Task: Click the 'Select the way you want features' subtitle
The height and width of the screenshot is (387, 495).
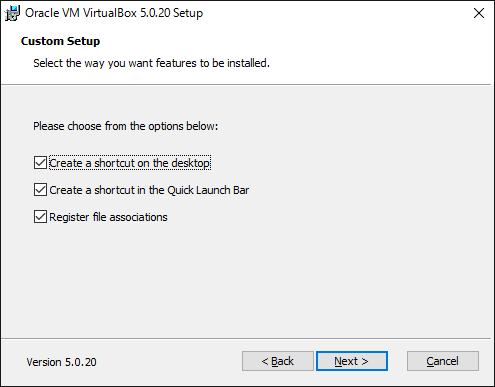Action: click(151, 63)
